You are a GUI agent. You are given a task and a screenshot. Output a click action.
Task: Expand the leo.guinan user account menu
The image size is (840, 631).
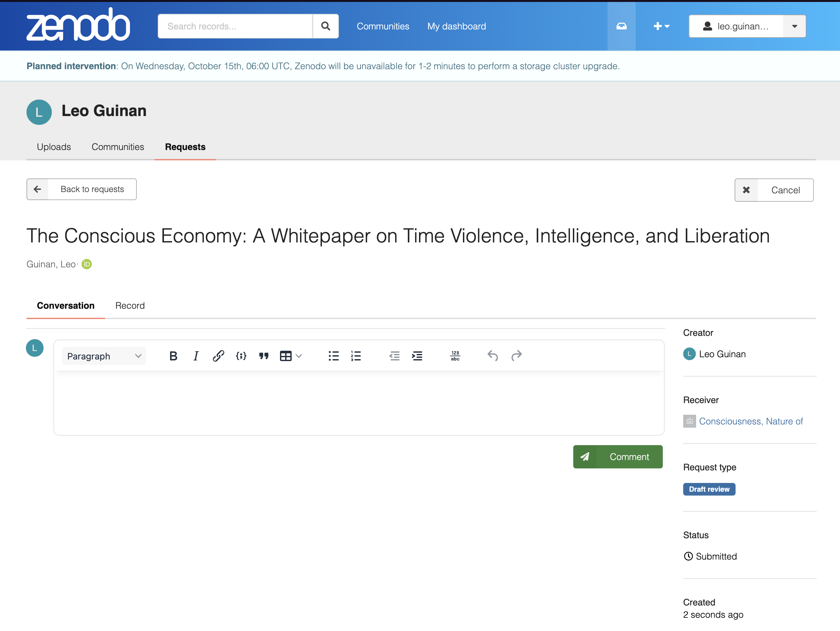794,26
